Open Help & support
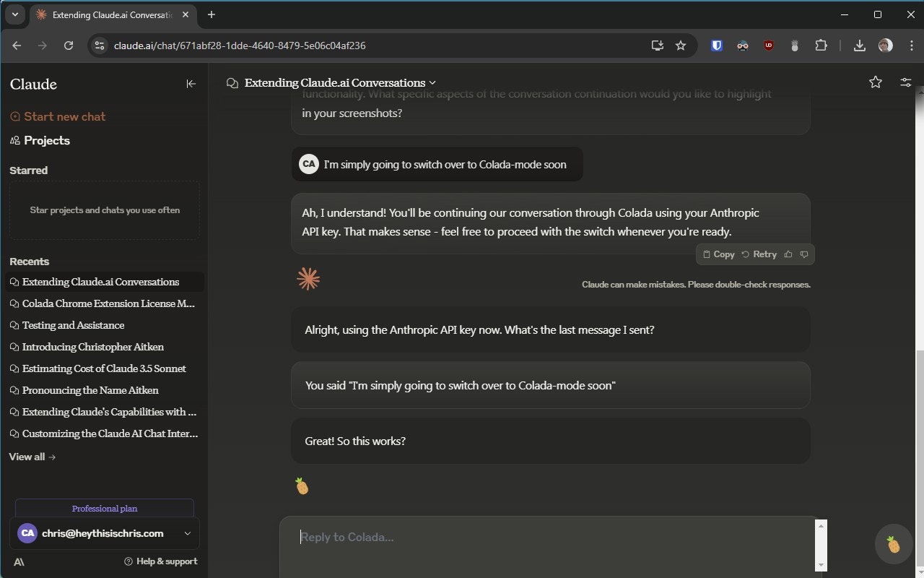 click(160, 561)
